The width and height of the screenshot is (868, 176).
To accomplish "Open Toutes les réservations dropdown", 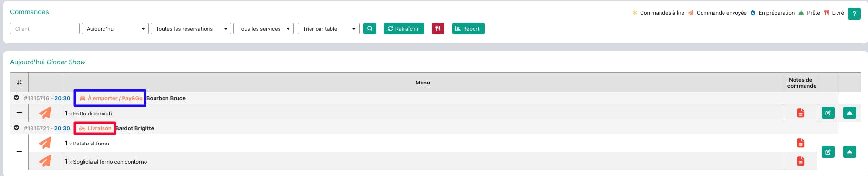I will pos(191,29).
